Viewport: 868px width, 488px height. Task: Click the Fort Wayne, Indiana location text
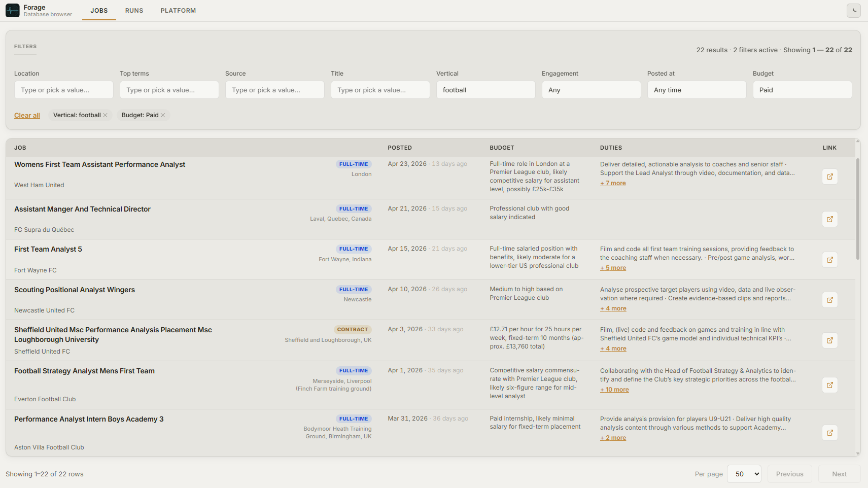click(x=345, y=259)
